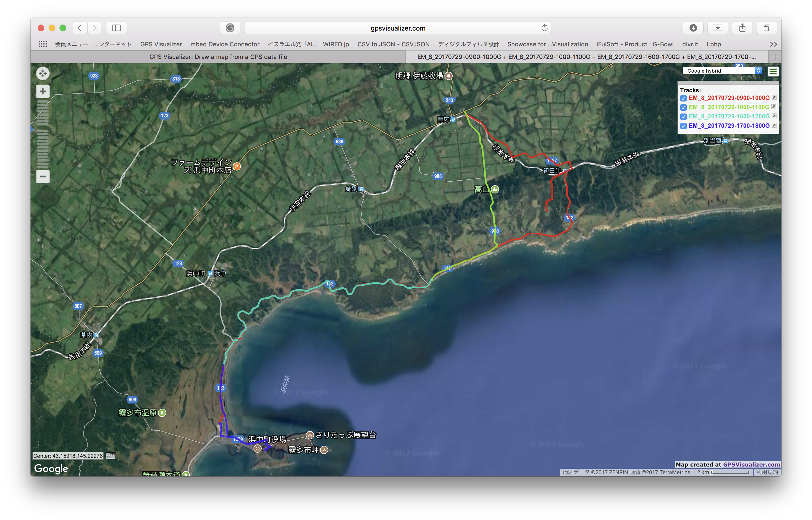Click the 明郷 伊藤牧場 place marker
Viewport: 812px width, 520px height.
click(448, 76)
